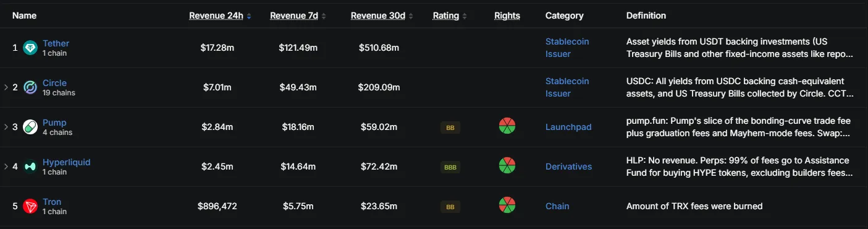Click Hyperliquid's HLP definition text

click(x=740, y=166)
